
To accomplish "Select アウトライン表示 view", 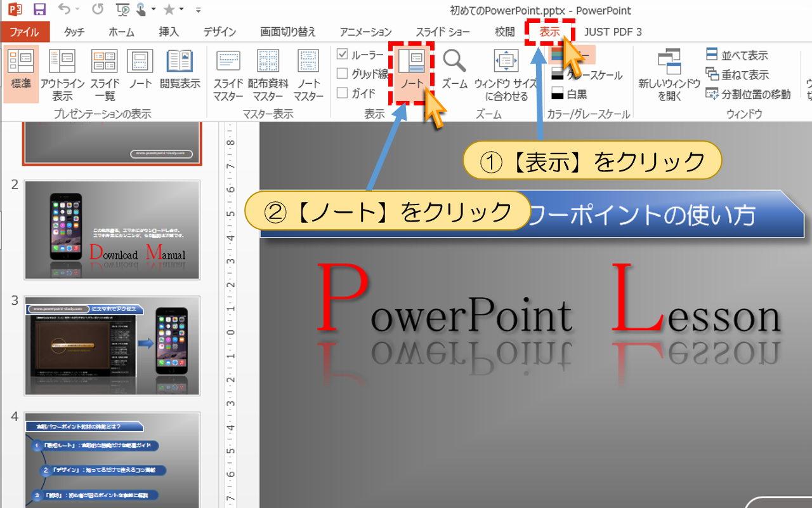I will pos(62,74).
